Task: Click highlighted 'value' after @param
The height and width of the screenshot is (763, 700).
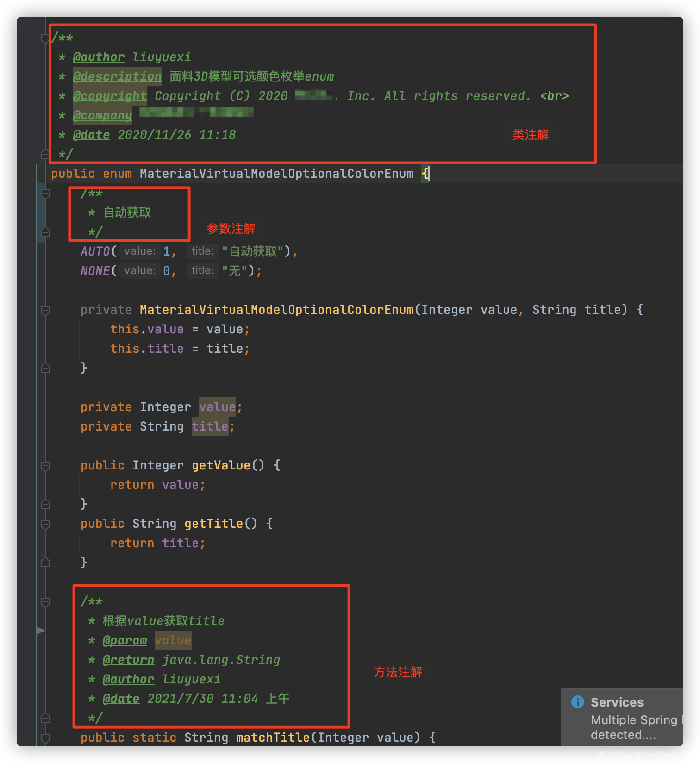Action: [173, 640]
